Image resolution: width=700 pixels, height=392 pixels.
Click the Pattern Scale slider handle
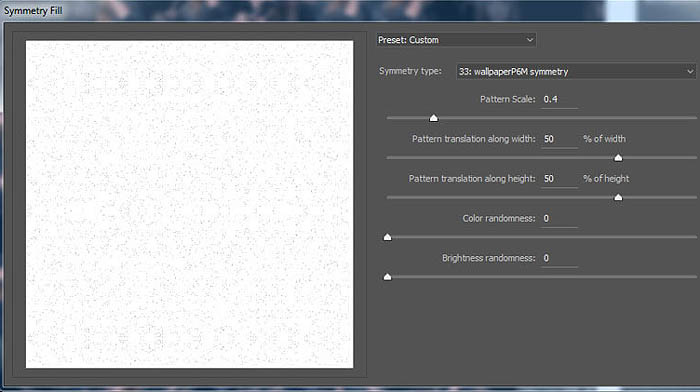433,118
